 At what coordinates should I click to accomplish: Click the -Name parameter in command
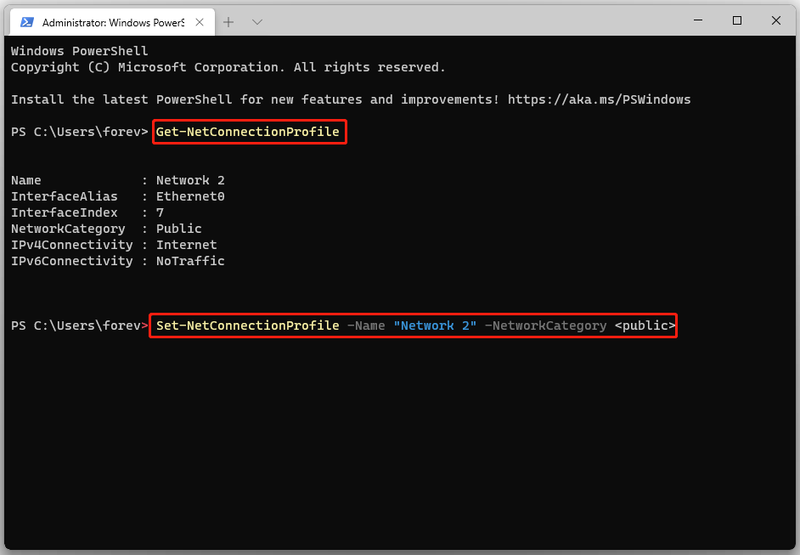click(366, 325)
